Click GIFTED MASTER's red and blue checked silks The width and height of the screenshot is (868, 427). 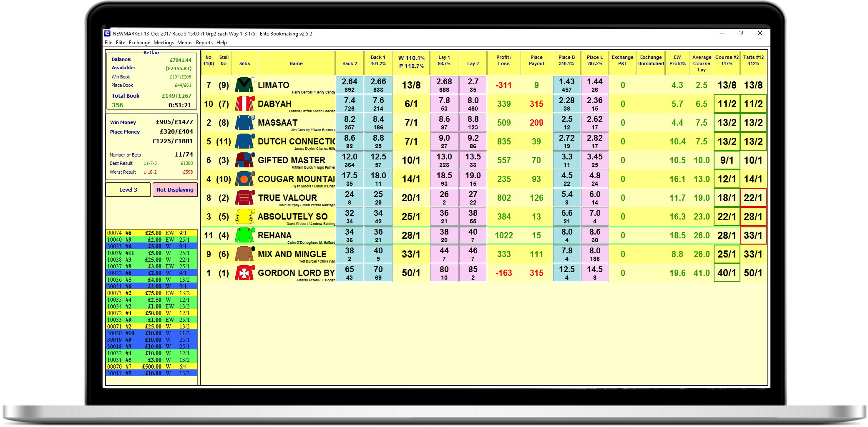pyautogui.click(x=244, y=160)
